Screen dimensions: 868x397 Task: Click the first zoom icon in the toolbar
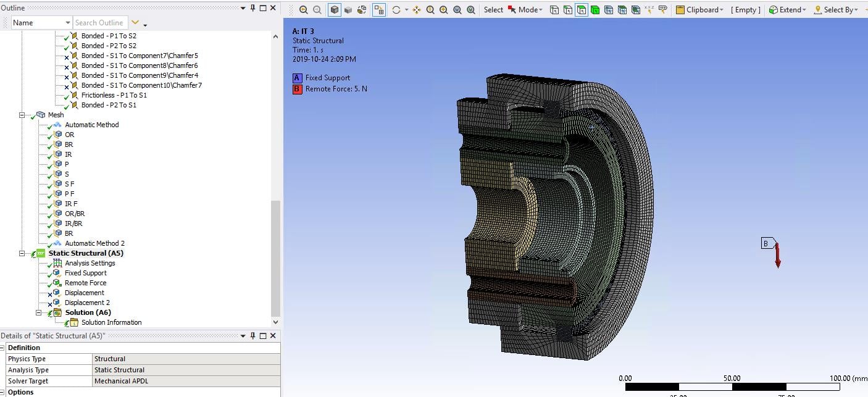[x=303, y=10]
